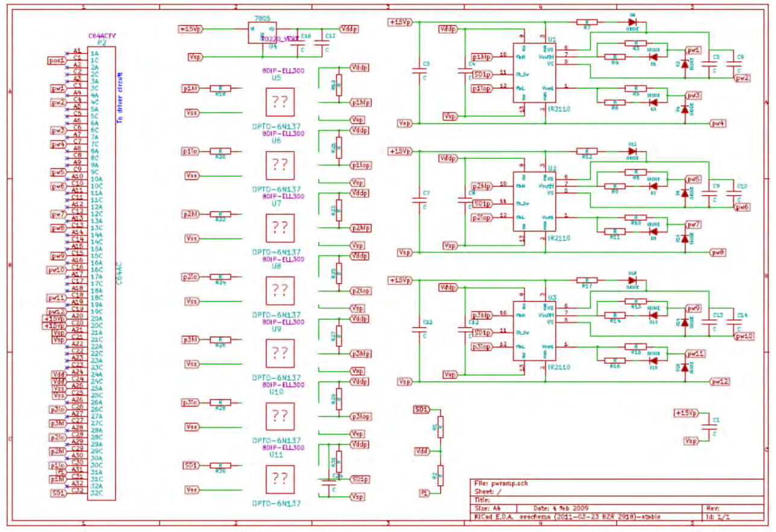The width and height of the screenshot is (776, 532).
Task: Click the 'Rev:' title block field
Action: pyautogui.click(x=711, y=507)
